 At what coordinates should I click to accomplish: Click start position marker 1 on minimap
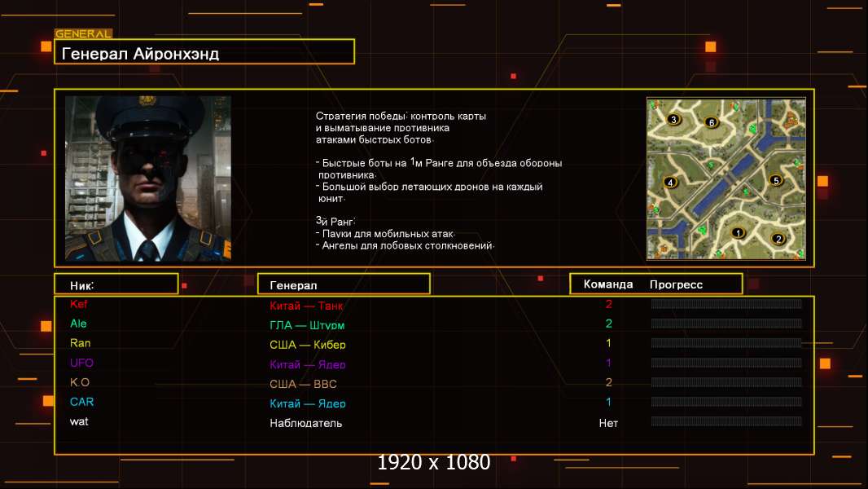pyautogui.click(x=738, y=233)
